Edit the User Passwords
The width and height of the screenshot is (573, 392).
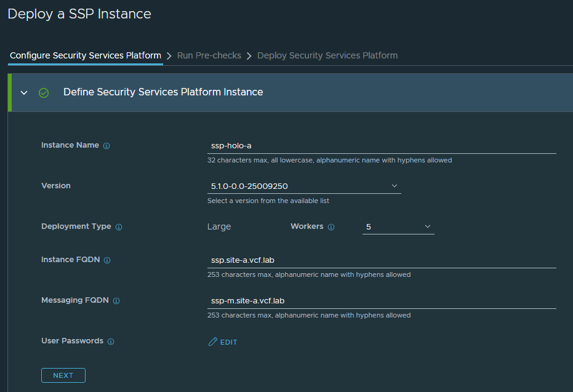pos(223,342)
